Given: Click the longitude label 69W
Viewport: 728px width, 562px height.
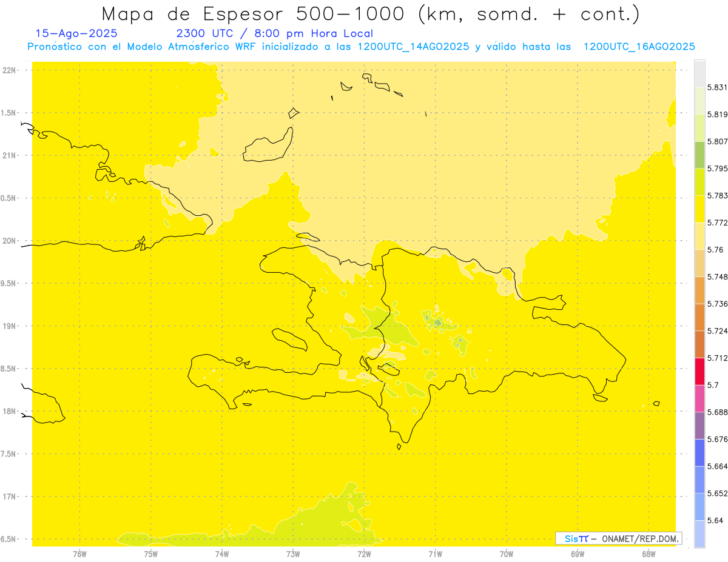Looking at the screenshot, I should pyautogui.click(x=577, y=554).
